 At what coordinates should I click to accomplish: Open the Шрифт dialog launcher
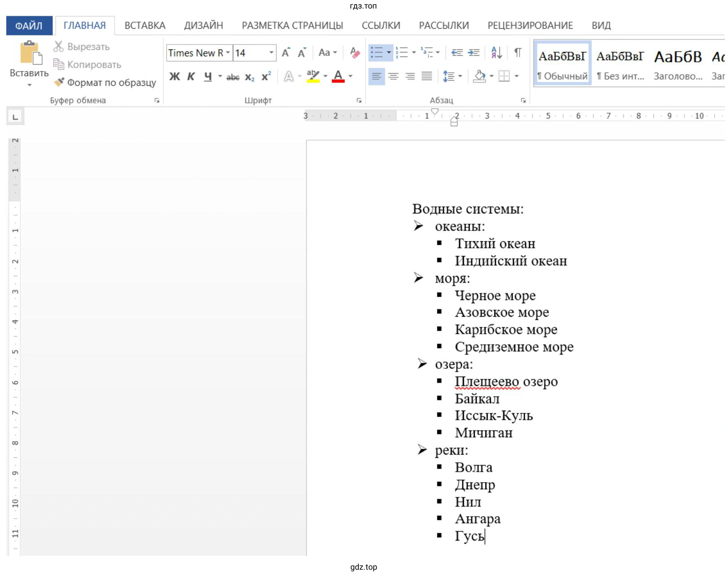coord(359,101)
